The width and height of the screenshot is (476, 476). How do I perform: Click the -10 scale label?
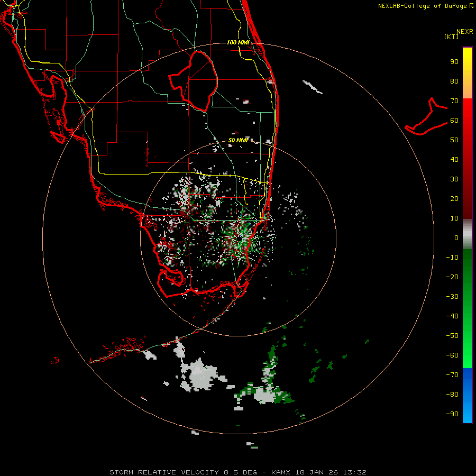tap(452, 258)
